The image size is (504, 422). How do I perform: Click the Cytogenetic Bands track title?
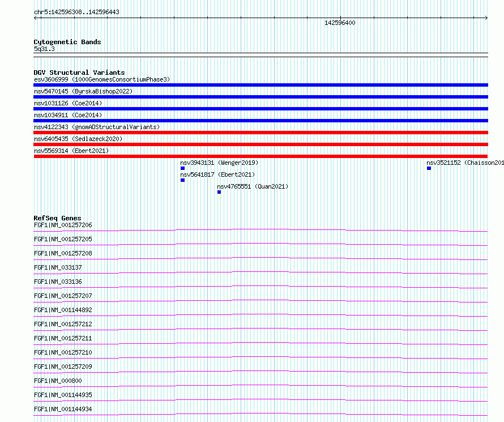(67, 42)
